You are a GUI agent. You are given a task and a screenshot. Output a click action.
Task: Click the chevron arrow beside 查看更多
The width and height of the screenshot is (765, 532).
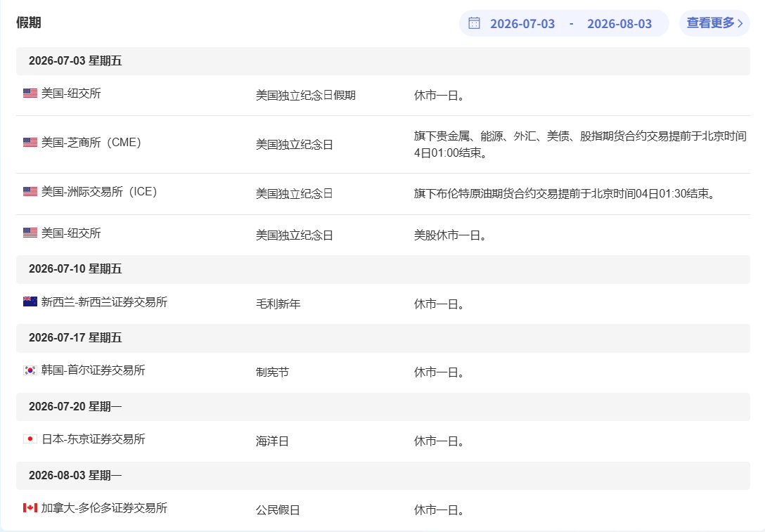tap(740, 23)
